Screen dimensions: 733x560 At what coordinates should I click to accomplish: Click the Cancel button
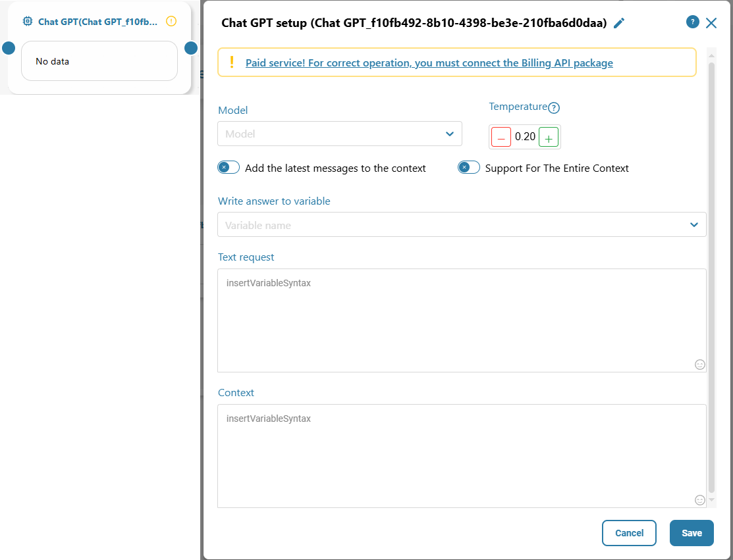tap(629, 533)
